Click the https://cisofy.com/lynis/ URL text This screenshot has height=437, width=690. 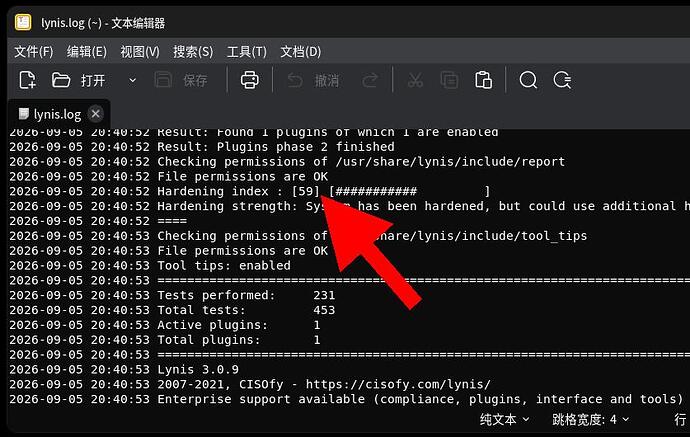point(398,384)
